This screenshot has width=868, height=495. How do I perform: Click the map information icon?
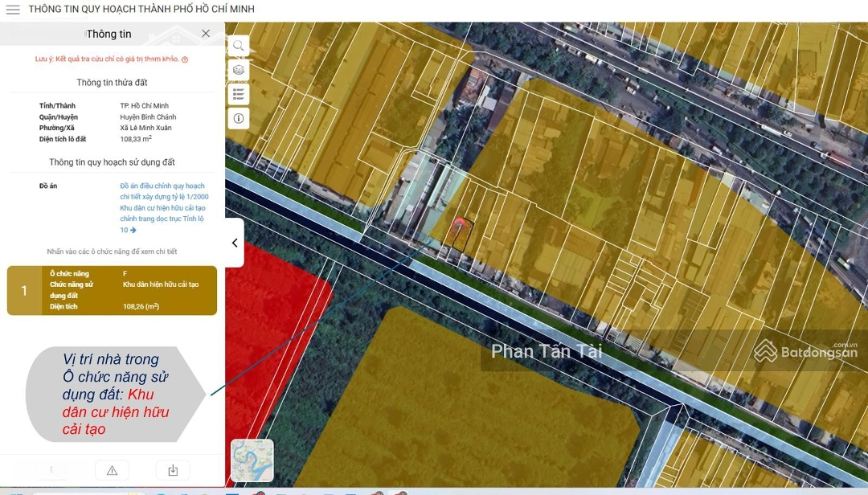(x=239, y=118)
